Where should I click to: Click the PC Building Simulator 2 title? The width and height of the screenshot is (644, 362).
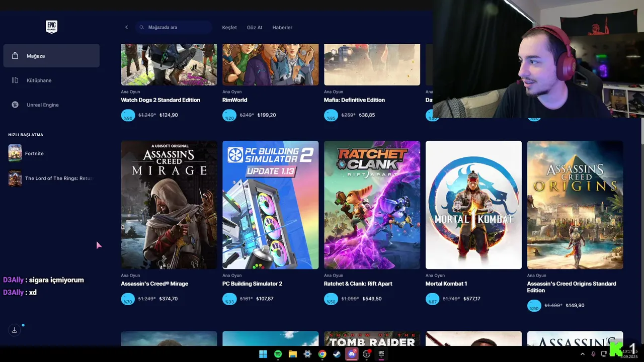coord(252,284)
